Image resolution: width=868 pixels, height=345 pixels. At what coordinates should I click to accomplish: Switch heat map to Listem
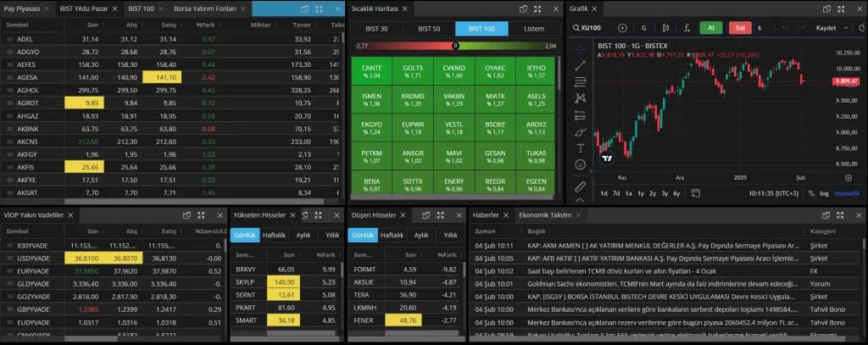(x=534, y=29)
